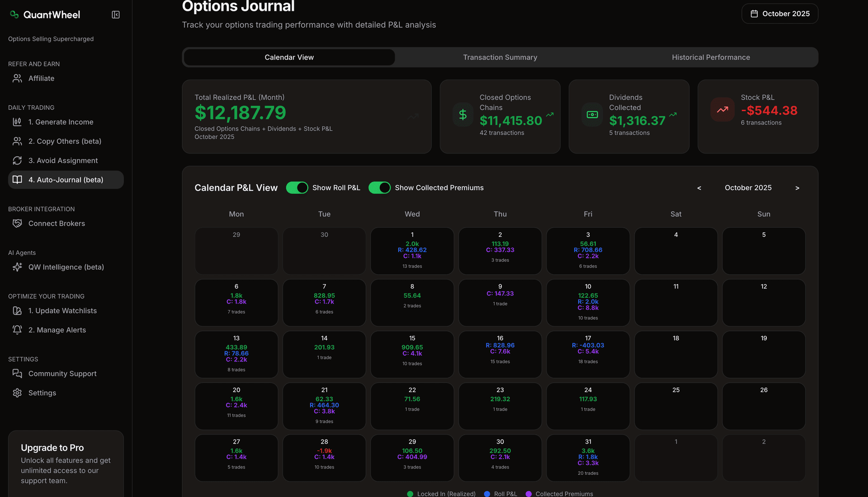Select the Auto-Journal book icon

point(17,180)
